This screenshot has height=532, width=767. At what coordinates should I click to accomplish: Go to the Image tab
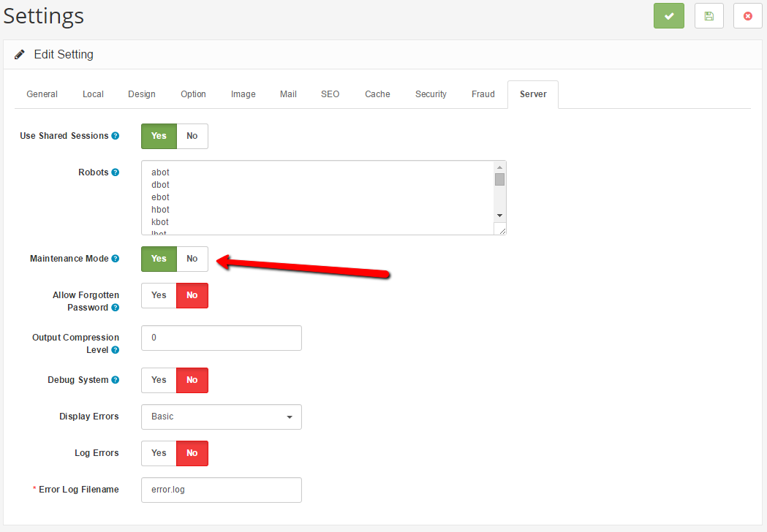[243, 94]
